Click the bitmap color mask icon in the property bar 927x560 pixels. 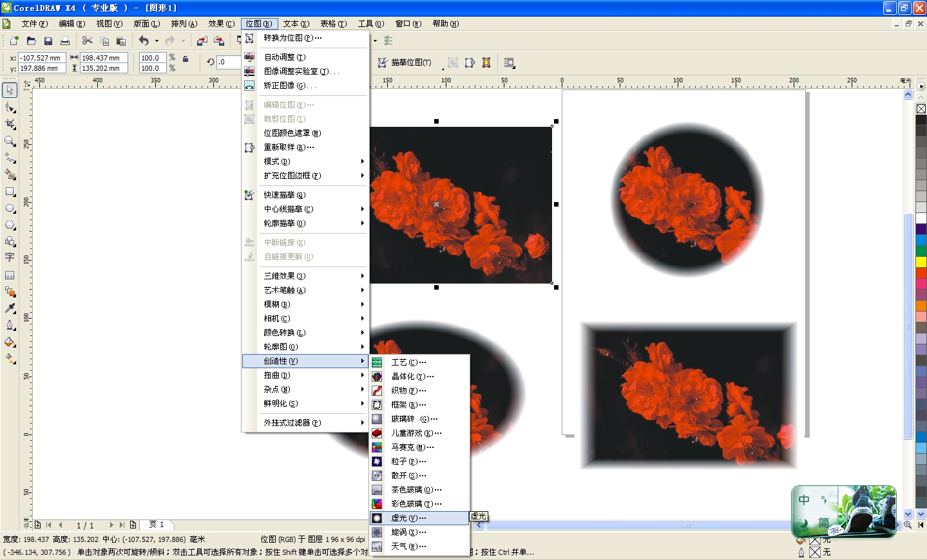pyautogui.click(x=486, y=62)
